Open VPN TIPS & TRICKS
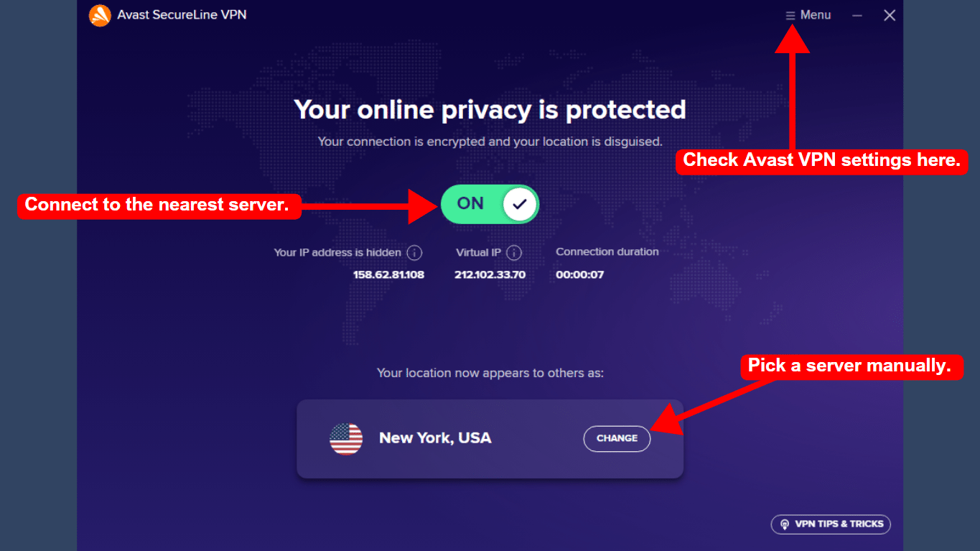980x551 pixels. [831, 524]
